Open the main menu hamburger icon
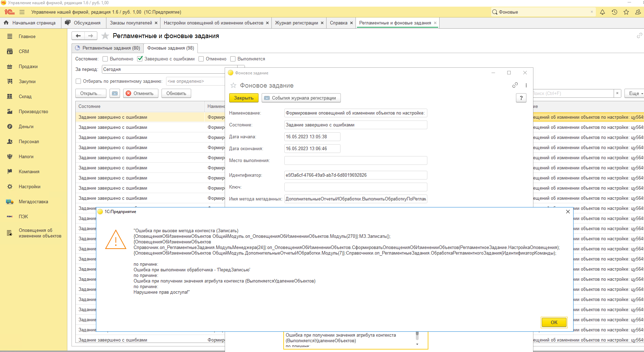 click(22, 12)
